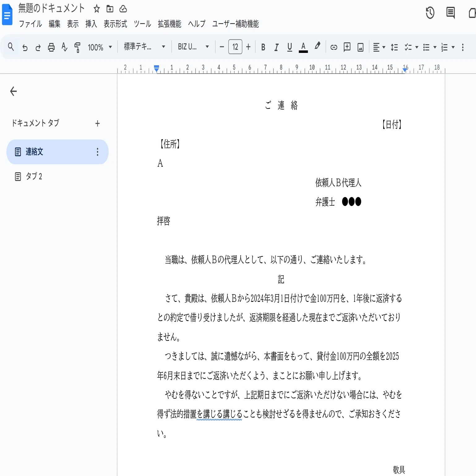Star the document
This screenshot has width=476, height=476.
[x=97, y=9]
